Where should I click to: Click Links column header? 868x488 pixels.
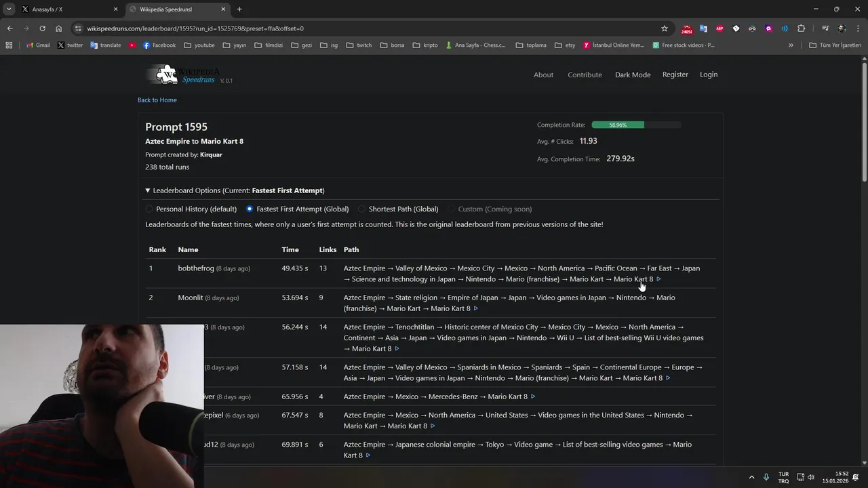(328, 250)
